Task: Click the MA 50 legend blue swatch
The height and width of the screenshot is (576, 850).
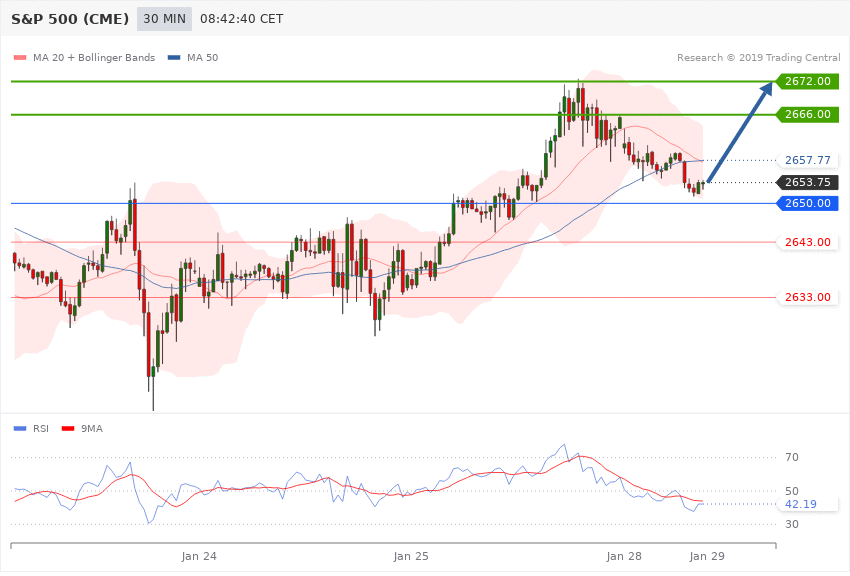Action: click(174, 57)
